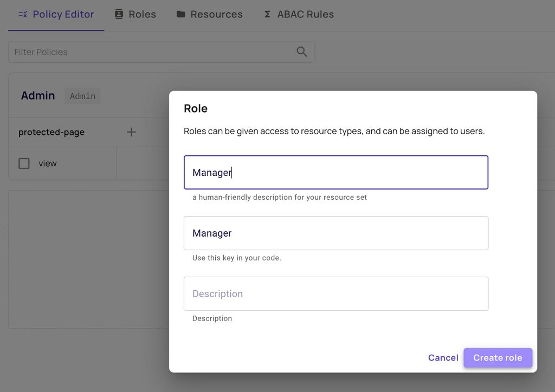Click the Roles dialog explanatory sentence

(x=334, y=131)
